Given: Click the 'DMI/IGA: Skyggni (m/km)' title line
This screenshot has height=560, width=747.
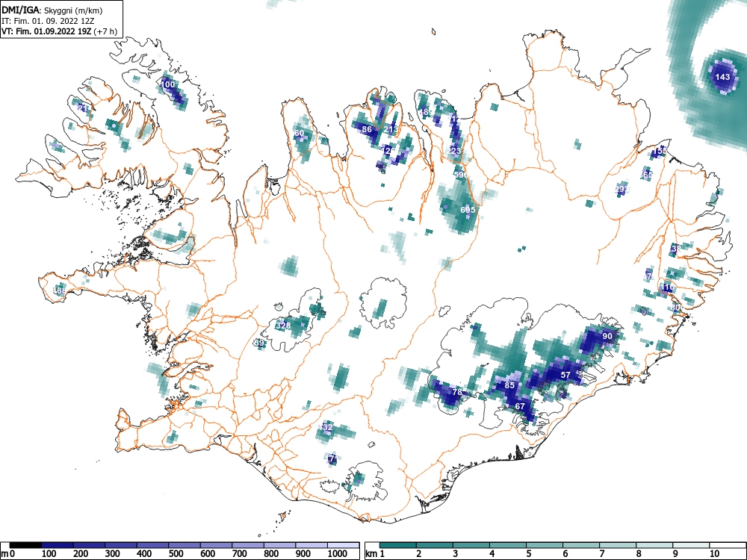Looking at the screenshot, I should pos(52,10).
